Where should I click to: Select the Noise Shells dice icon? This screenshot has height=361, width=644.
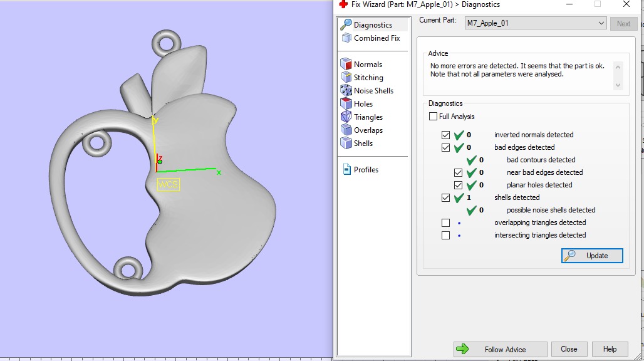(346, 90)
